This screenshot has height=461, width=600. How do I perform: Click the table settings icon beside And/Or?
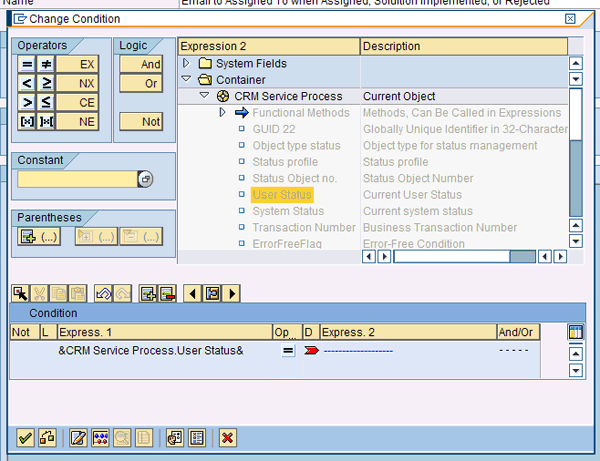575,331
